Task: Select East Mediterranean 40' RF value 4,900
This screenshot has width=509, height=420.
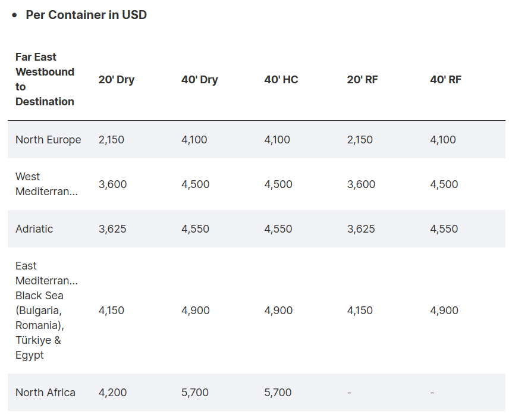Action: 444,311
